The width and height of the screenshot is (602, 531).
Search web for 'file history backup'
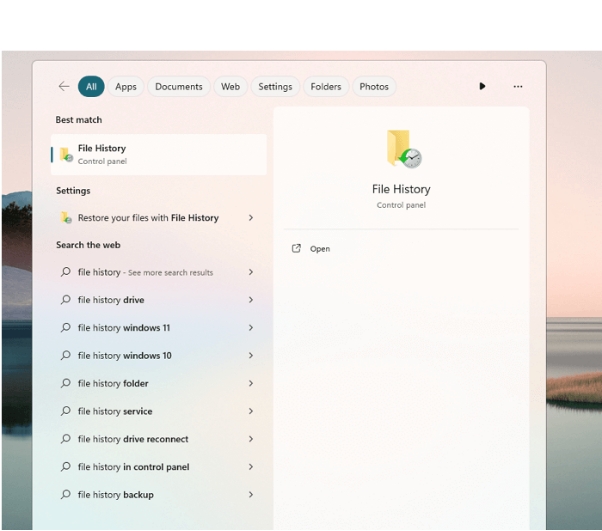coord(116,495)
